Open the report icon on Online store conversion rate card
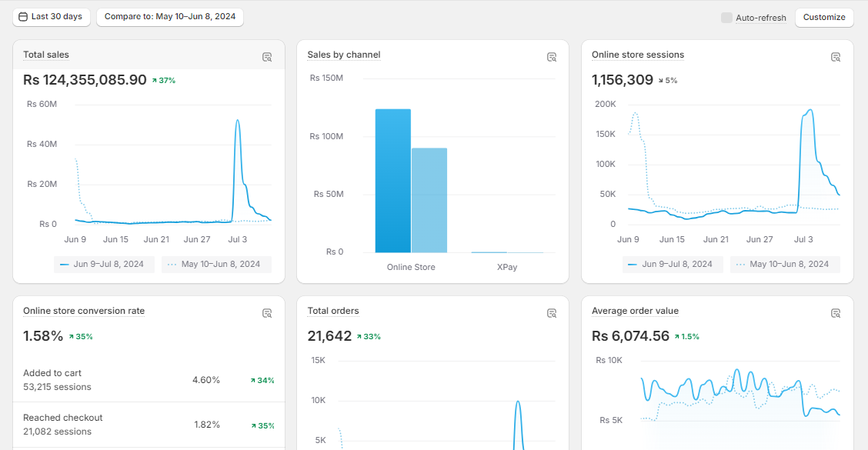This screenshot has width=868, height=450. pos(267,313)
